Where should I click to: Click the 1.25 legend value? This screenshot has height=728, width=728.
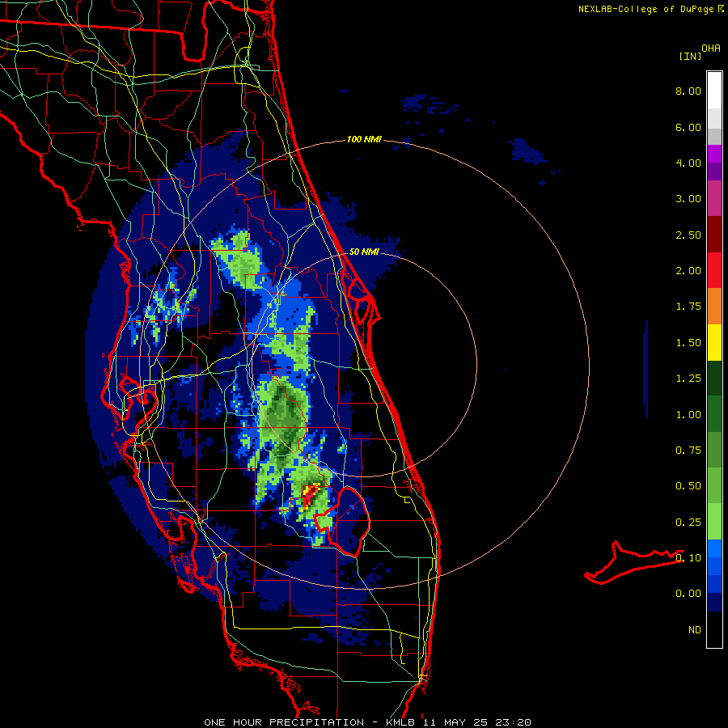(688, 379)
